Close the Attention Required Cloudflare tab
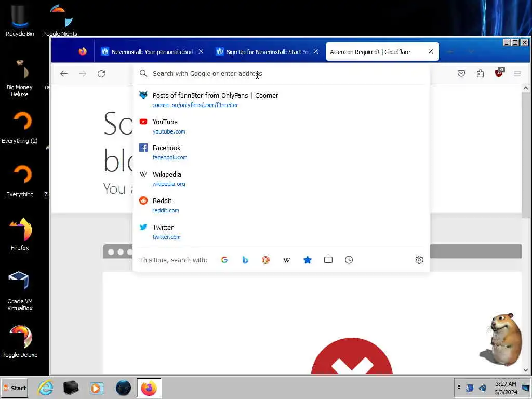 pyautogui.click(x=431, y=51)
